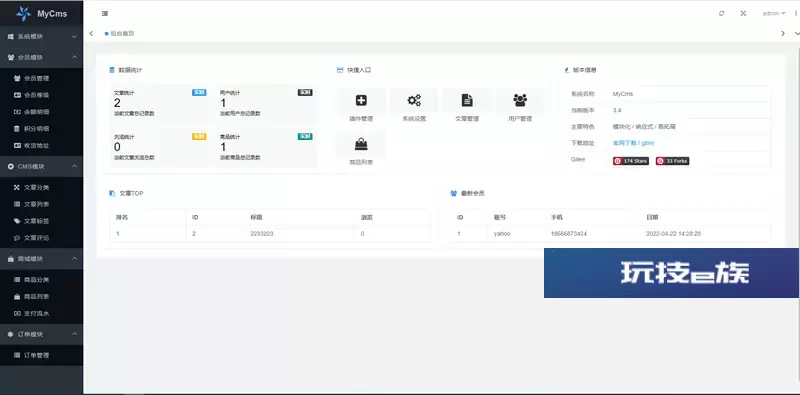Viewport: 800px width, 395px height.
Task: Collapse the 订单模块 sidebar group
Action: click(41, 334)
